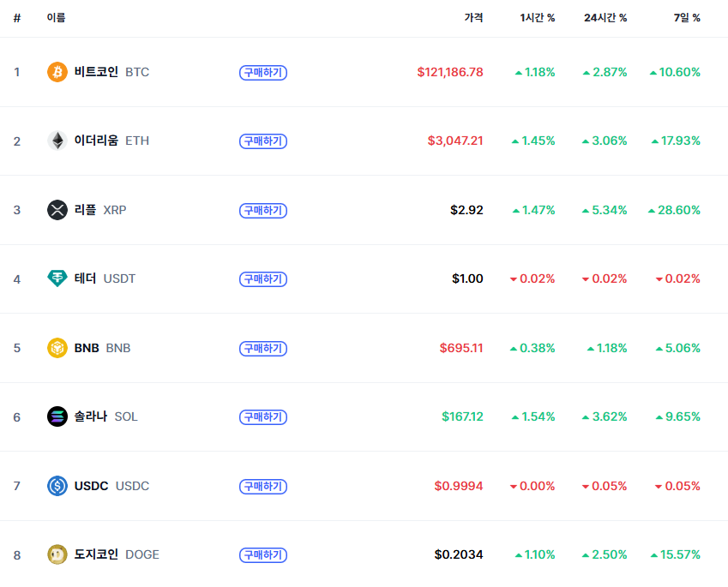Click XRP's 7-day gain of 28.60%
Image resolution: width=728 pixels, height=587 pixels.
click(x=675, y=210)
